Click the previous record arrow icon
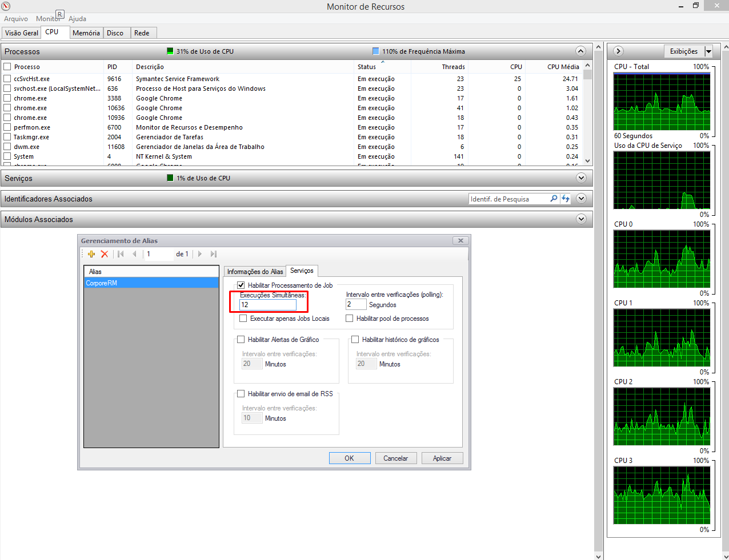This screenshot has height=560, width=729. click(x=133, y=254)
